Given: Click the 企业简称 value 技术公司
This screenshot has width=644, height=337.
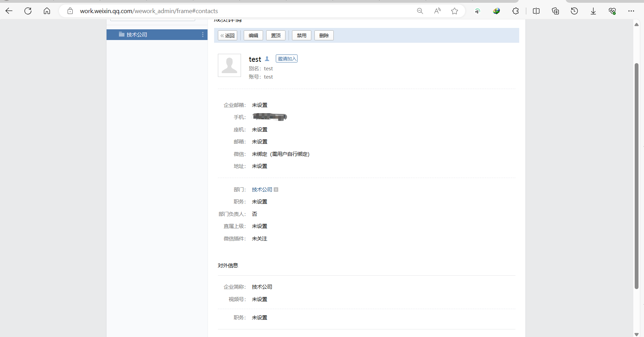Looking at the screenshot, I should (262, 287).
